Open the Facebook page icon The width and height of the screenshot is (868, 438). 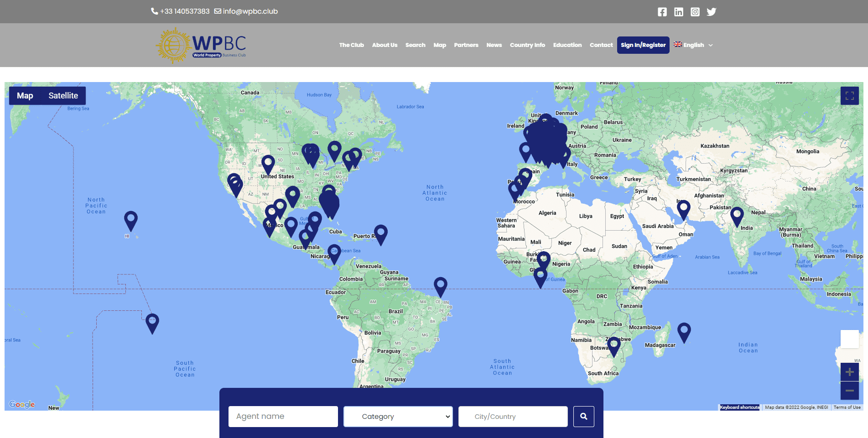pyautogui.click(x=662, y=12)
